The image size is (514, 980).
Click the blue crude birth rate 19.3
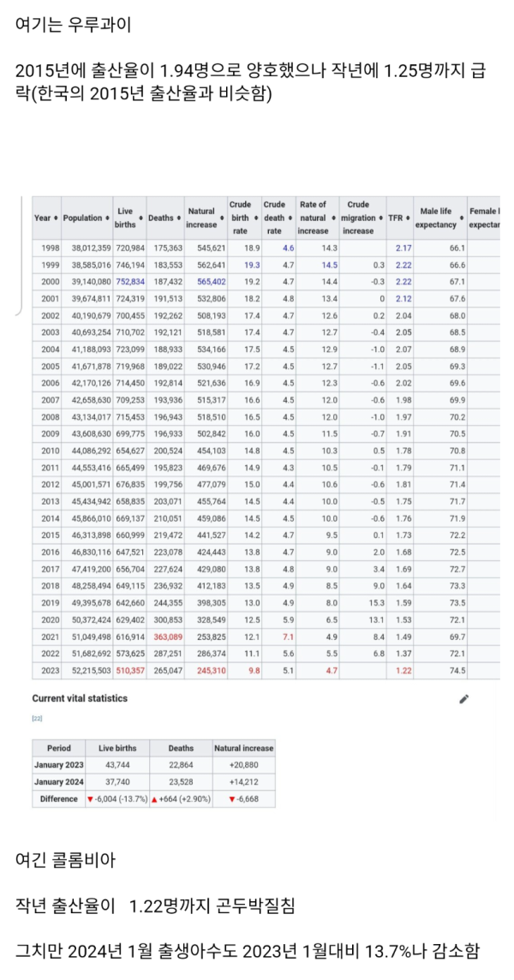(x=252, y=265)
